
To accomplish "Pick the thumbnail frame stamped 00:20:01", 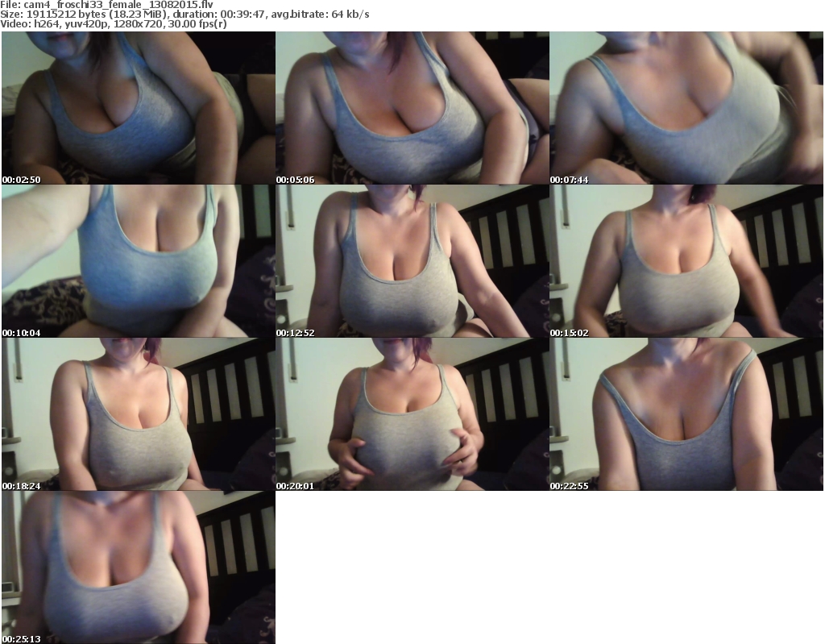I will [412, 414].
